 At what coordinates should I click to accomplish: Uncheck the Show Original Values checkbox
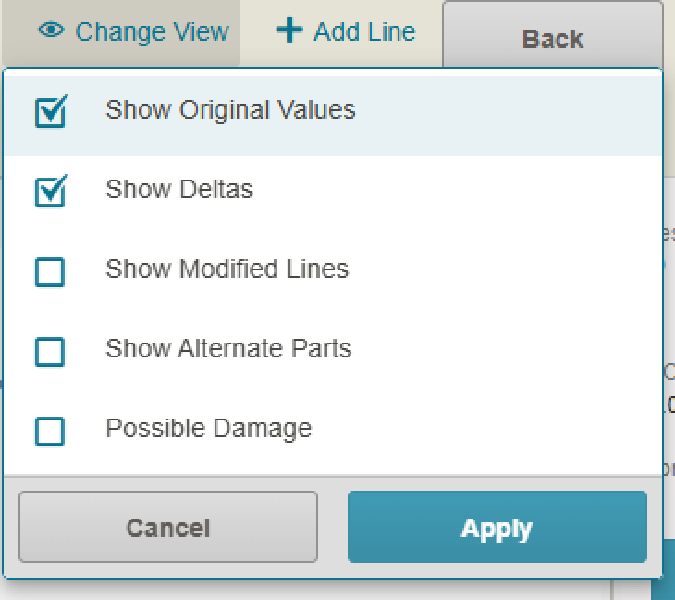pos(50,112)
